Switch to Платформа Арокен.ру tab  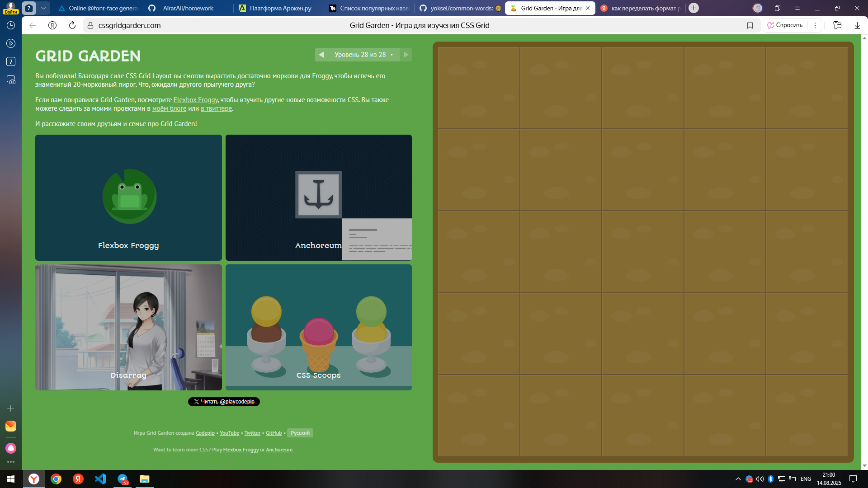pos(280,8)
